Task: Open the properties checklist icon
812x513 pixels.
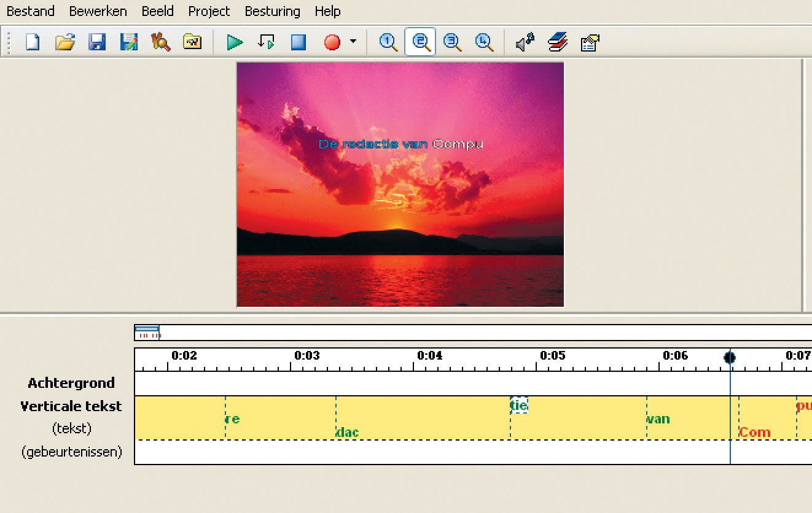Action: pos(590,42)
